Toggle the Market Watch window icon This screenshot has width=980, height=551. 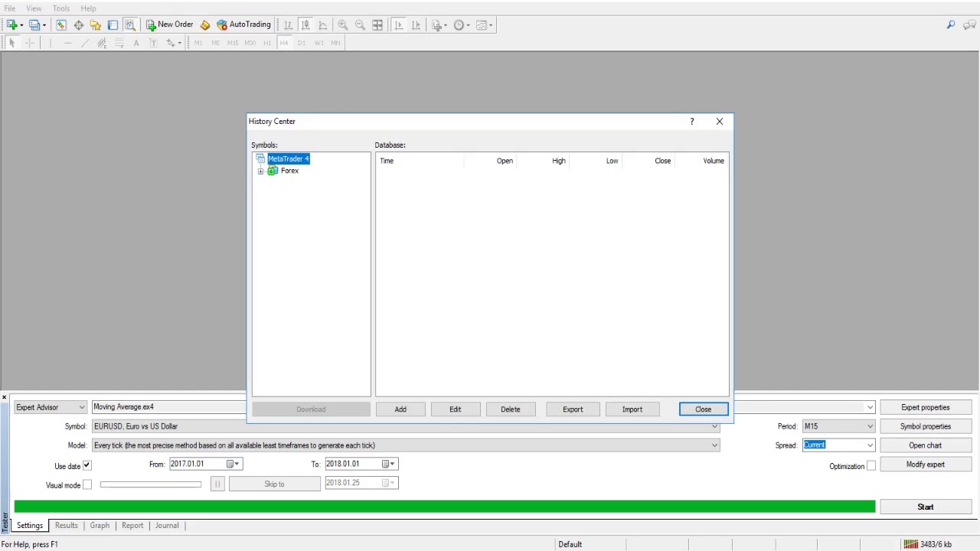pos(61,25)
